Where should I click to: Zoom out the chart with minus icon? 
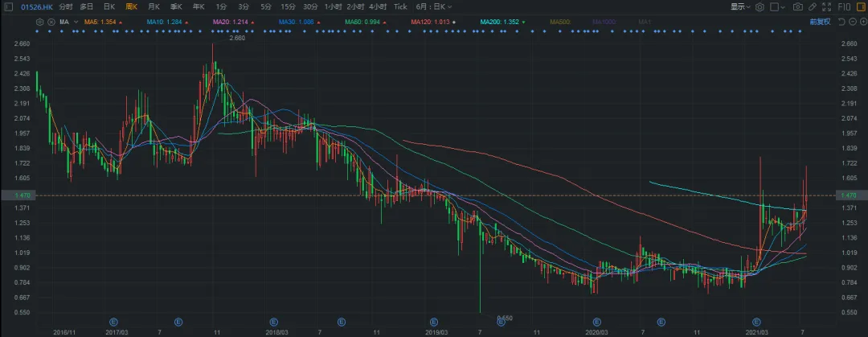pos(851,23)
